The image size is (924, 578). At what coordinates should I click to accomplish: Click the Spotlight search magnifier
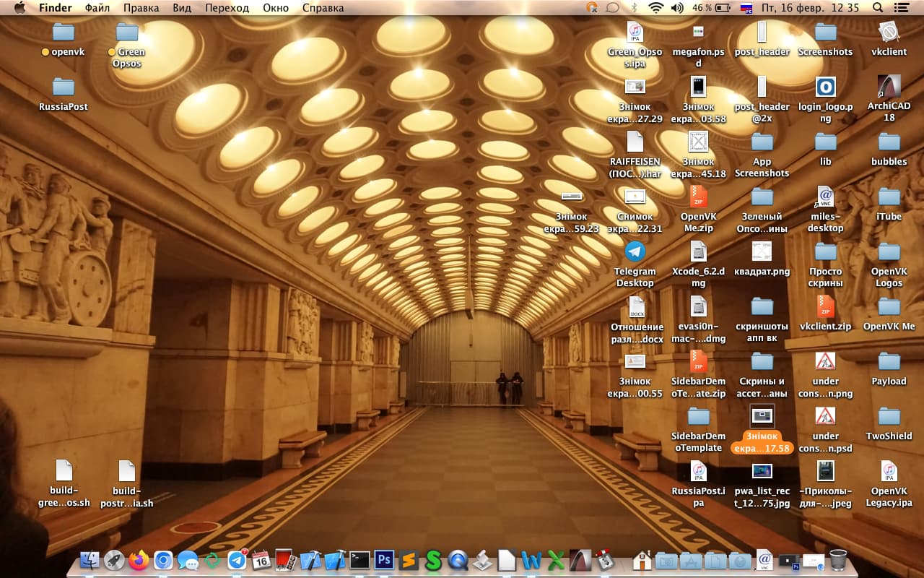click(x=878, y=8)
